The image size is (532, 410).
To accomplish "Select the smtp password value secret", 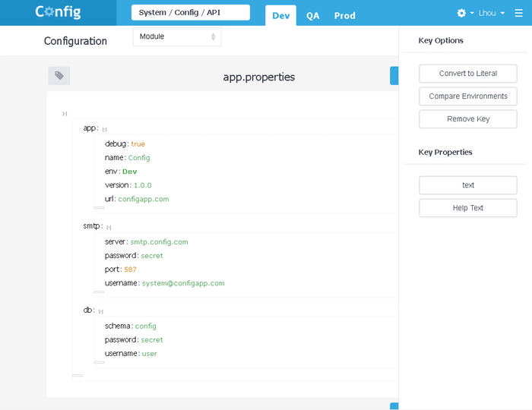I will 152,256.
